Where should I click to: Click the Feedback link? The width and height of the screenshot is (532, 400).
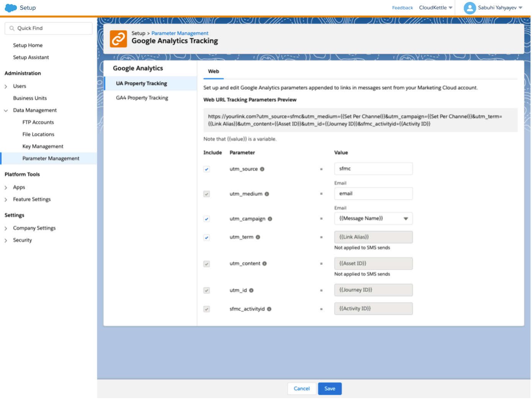[x=403, y=8]
